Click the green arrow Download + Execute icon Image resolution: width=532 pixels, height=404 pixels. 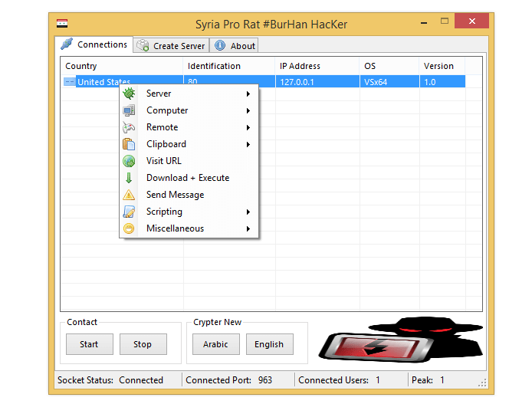tap(129, 178)
